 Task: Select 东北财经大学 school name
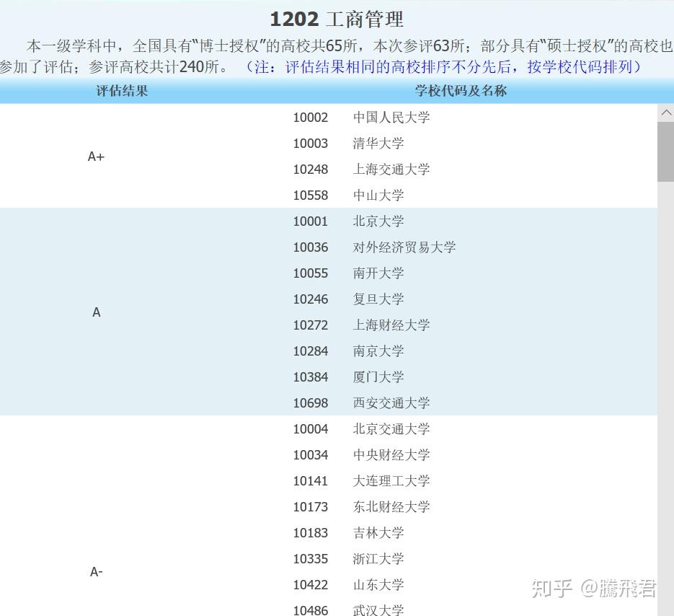point(391,506)
